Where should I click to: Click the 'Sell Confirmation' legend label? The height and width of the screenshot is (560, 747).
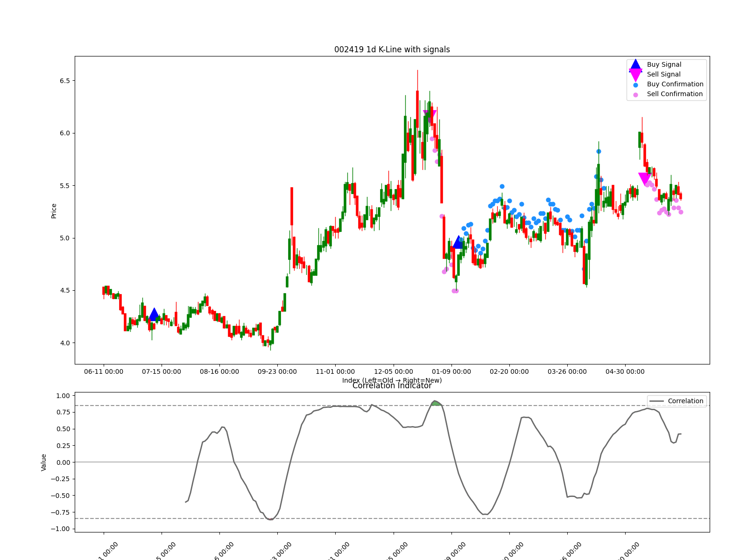(x=675, y=94)
